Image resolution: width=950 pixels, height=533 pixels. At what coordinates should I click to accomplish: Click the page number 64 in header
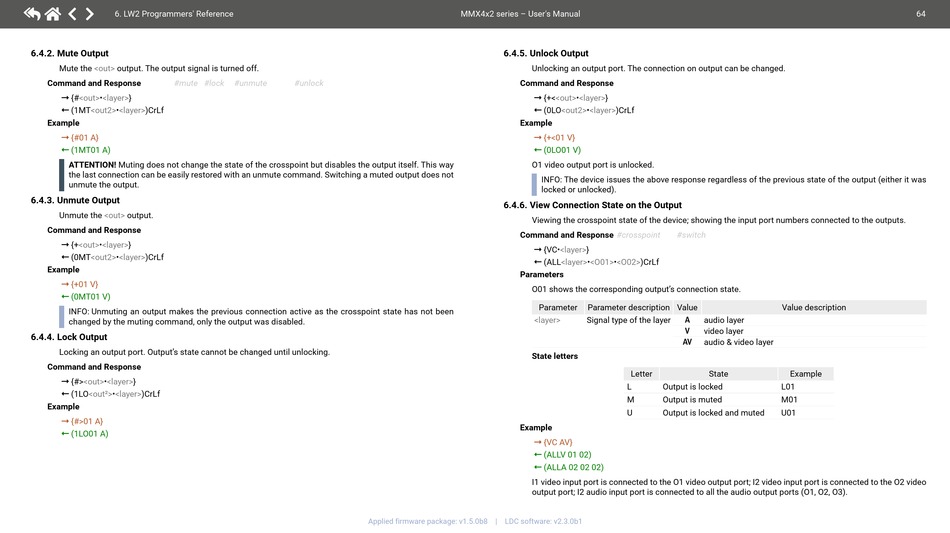(920, 14)
